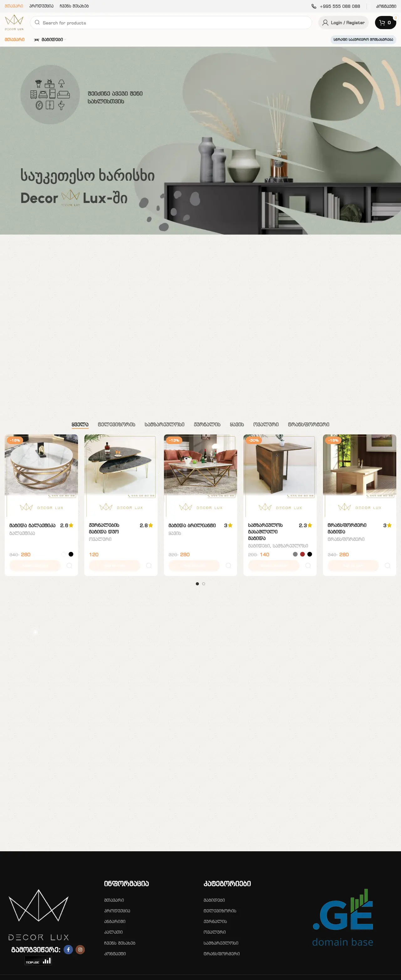The height and width of the screenshot is (980, 401).
Task: Click the TOP.GE counter badge
Action: (x=38, y=961)
